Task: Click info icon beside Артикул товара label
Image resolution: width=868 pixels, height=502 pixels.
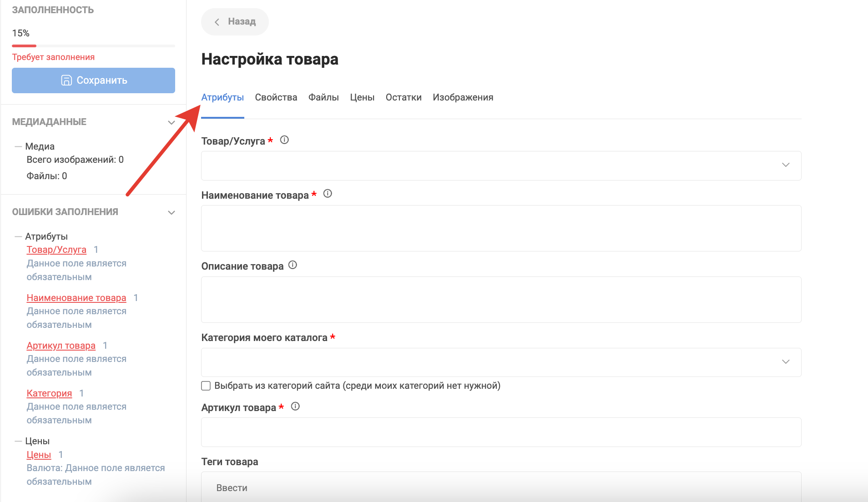Action: [x=295, y=407]
